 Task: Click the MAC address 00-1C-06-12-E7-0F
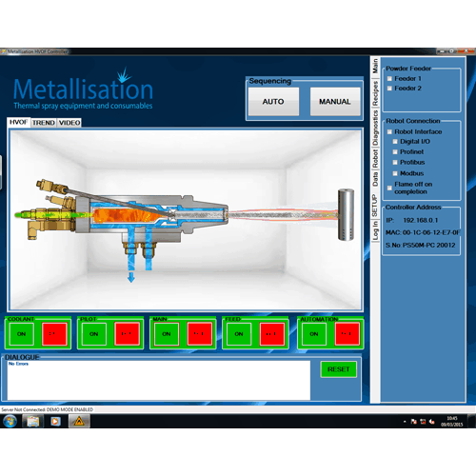coord(431,232)
